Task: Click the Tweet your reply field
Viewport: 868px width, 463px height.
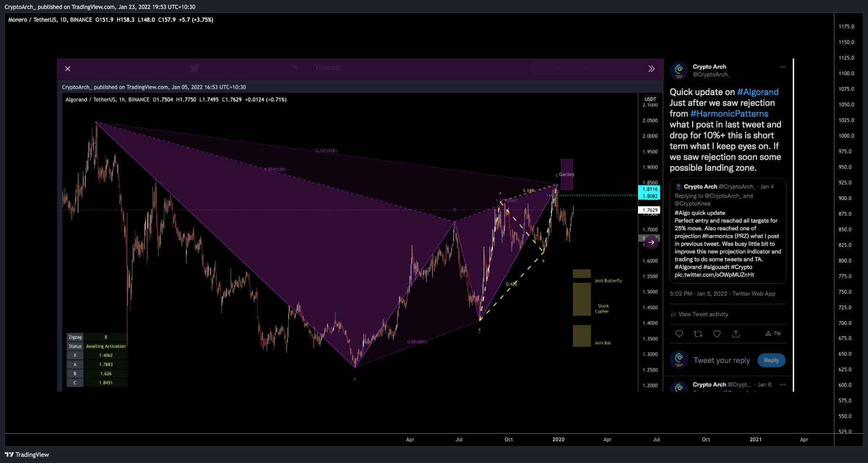Action: click(722, 360)
